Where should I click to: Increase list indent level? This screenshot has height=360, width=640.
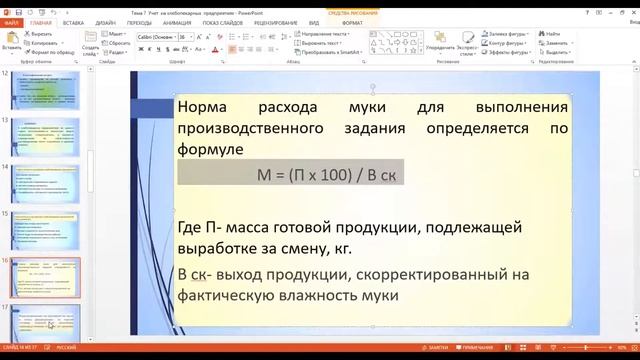[271, 37]
